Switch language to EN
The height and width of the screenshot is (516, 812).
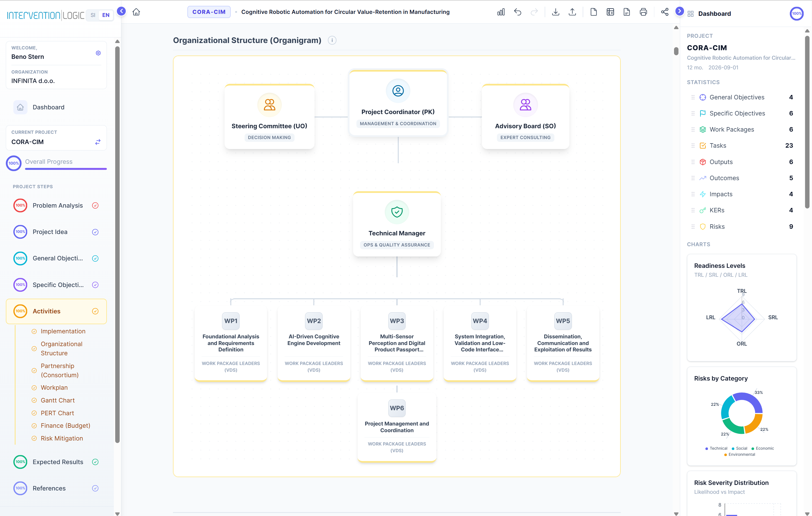tap(106, 15)
